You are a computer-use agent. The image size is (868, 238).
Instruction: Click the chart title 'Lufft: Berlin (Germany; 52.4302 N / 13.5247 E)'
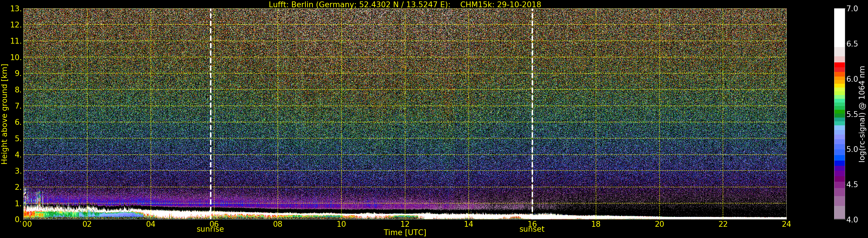360,4
